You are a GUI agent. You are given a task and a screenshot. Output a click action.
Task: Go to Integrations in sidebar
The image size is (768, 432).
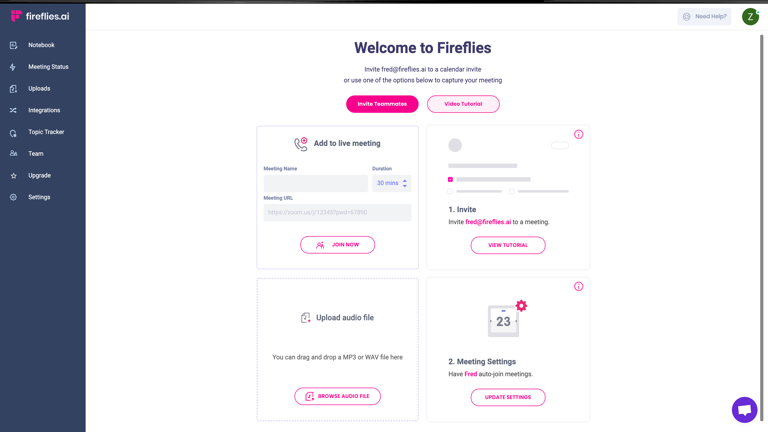[44, 110]
